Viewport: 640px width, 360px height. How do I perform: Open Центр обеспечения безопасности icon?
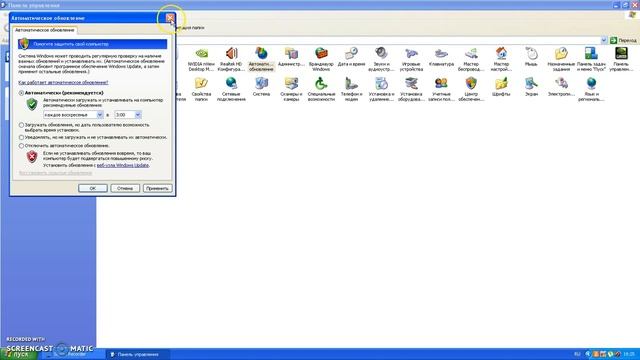pos(471,89)
